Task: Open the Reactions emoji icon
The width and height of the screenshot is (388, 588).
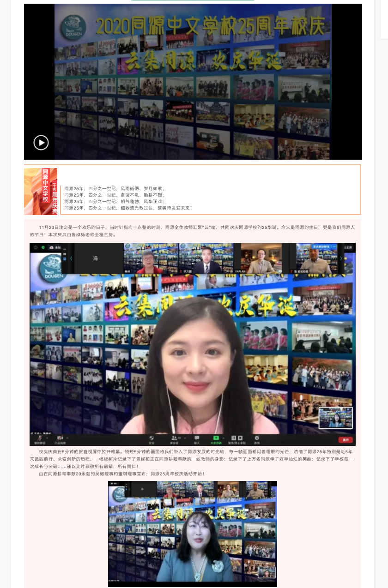Action: (257, 438)
